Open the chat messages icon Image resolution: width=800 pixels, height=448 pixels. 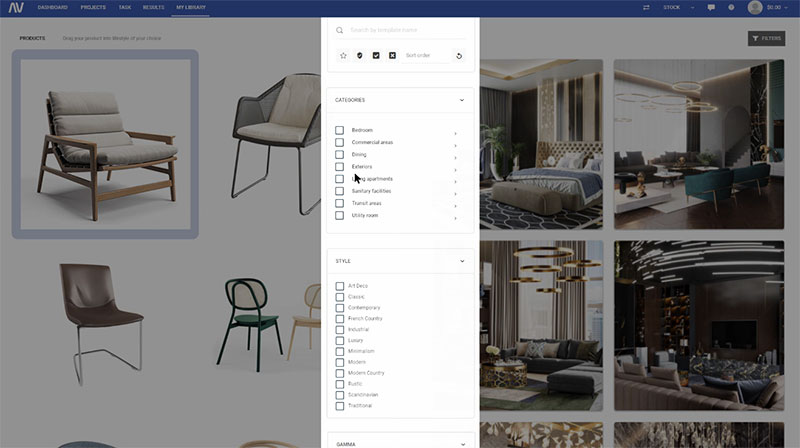coord(711,8)
